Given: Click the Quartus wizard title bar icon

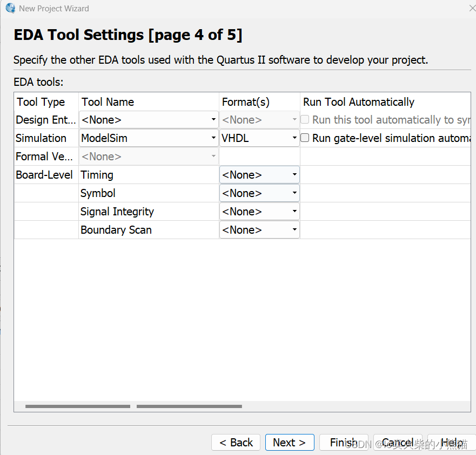Looking at the screenshot, I should point(10,8).
